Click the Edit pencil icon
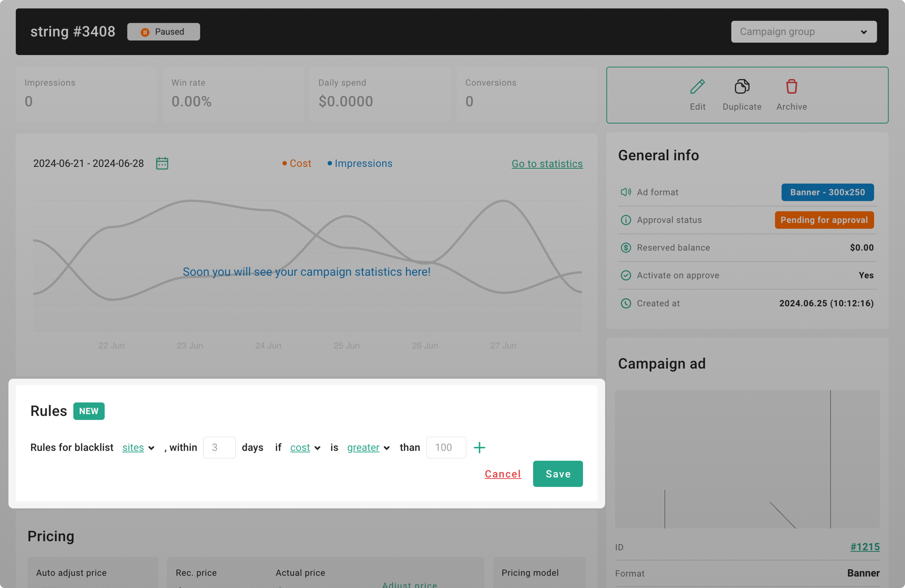This screenshot has width=905, height=588. point(697,87)
